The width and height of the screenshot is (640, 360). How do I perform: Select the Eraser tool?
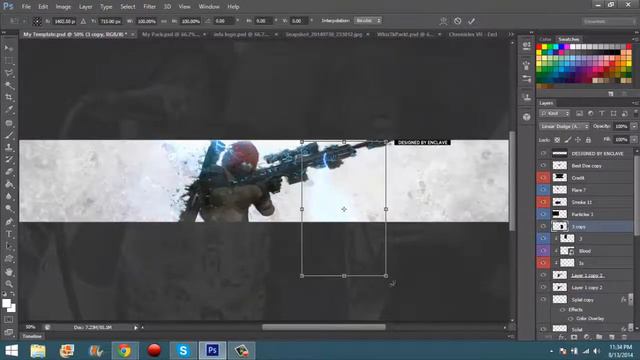coord(9,171)
